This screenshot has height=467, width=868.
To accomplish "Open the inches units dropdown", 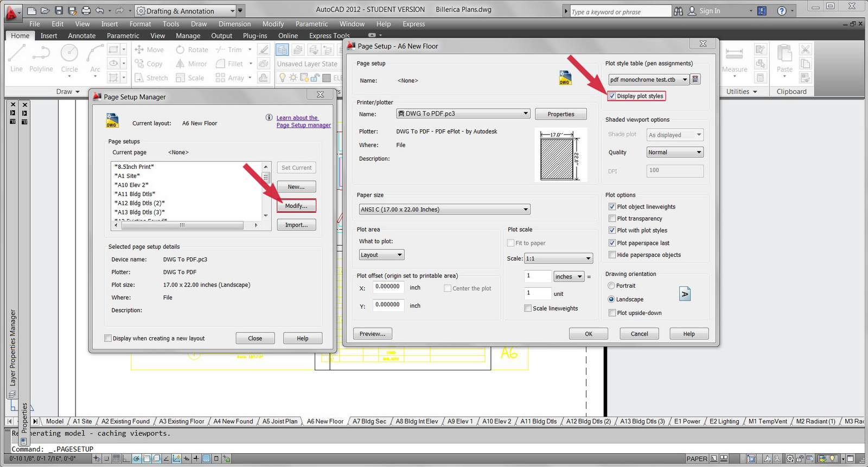I will pyautogui.click(x=569, y=277).
